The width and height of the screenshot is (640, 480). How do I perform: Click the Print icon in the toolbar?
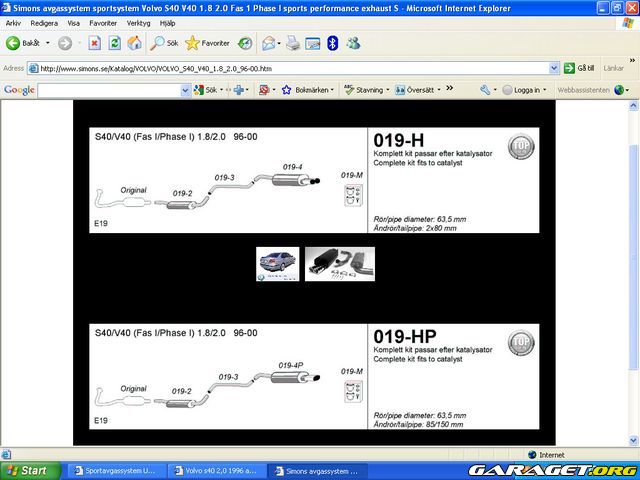[x=293, y=43]
